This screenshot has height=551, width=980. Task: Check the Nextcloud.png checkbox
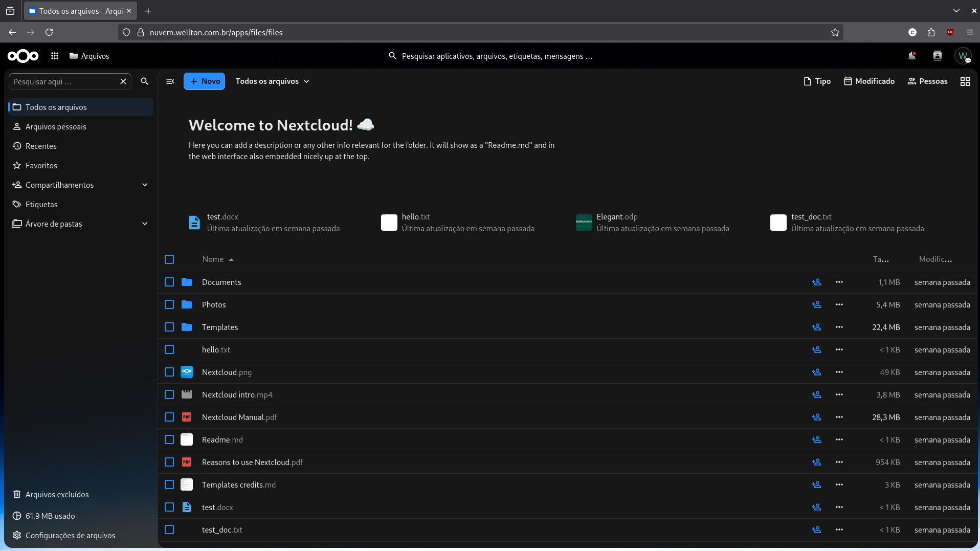[x=169, y=372]
